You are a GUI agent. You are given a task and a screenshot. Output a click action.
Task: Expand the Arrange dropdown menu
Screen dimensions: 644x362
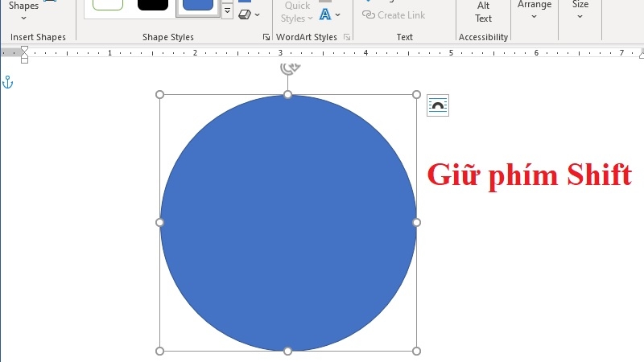pos(534,10)
